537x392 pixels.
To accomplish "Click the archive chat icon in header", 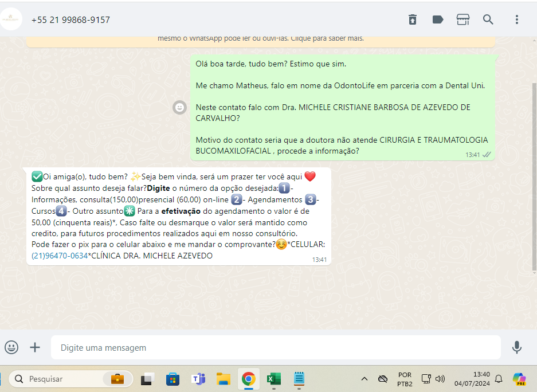I will 413,19.
